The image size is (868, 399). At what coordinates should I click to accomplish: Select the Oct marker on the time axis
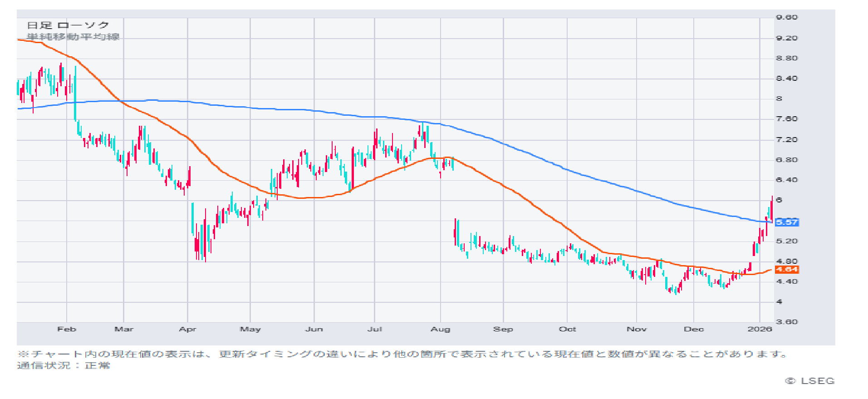click(567, 329)
